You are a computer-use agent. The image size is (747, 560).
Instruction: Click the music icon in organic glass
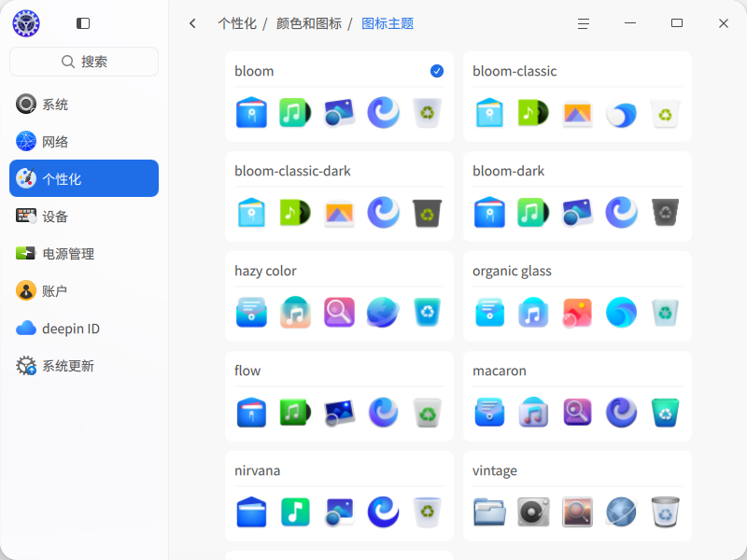pyautogui.click(x=533, y=313)
